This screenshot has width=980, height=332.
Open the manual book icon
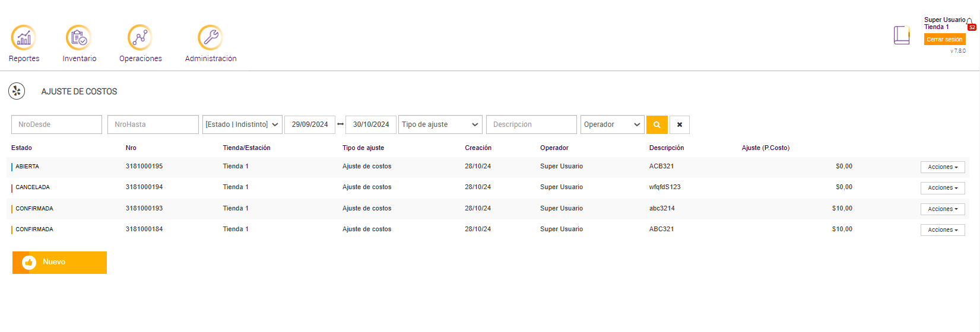902,35
